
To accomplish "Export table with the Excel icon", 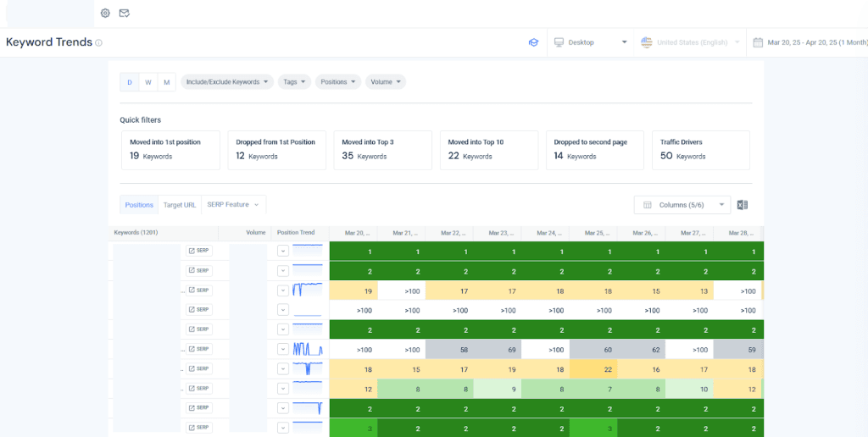I will tap(742, 205).
